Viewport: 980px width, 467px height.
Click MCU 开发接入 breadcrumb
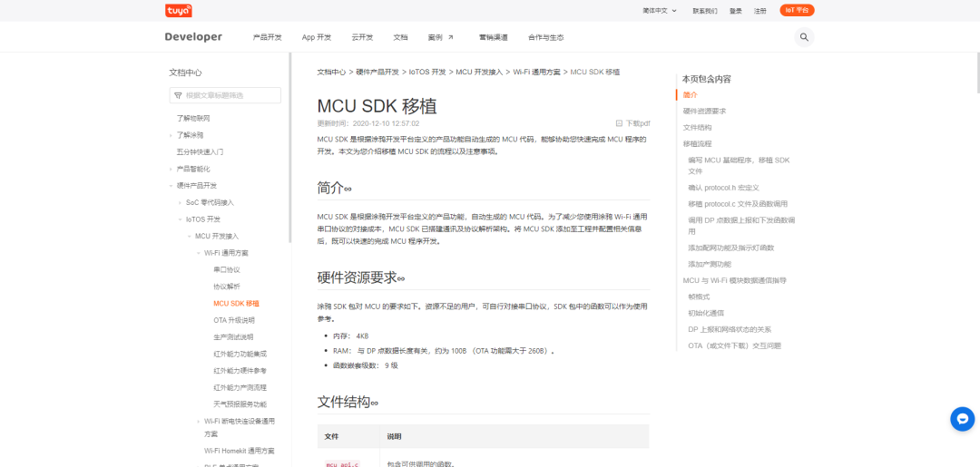[479, 73]
